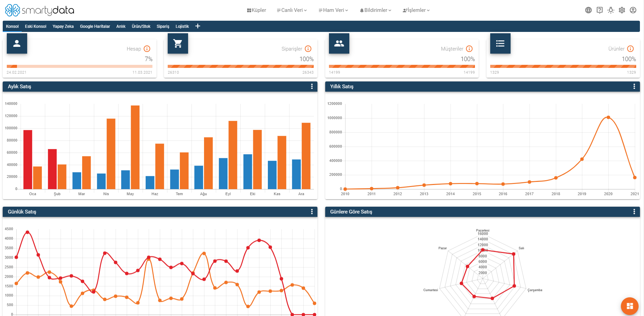Screen dimensions: 644x316
Task: Click the Çarşamba radar data point
Action: click(x=514, y=286)
